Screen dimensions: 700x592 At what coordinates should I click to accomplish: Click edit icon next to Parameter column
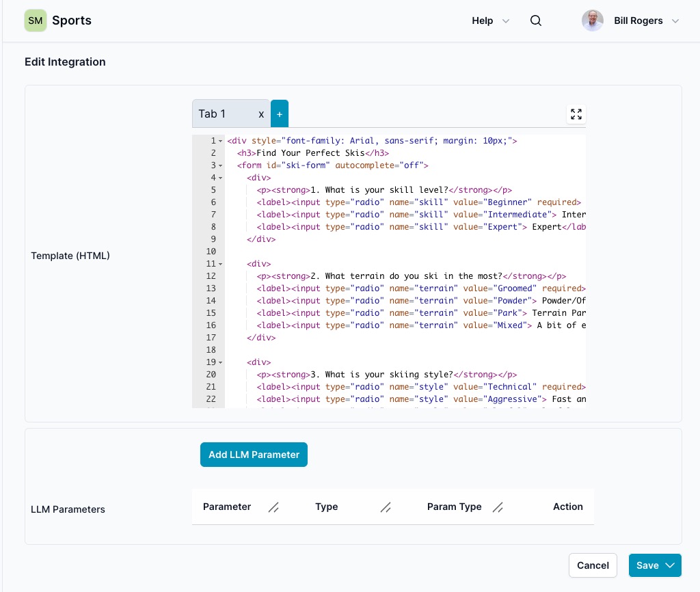(273, 507)
